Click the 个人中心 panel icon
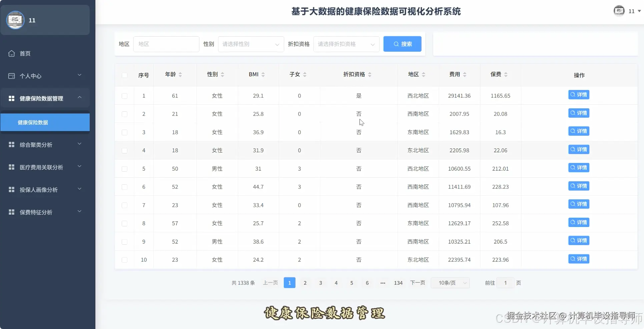 (x=11, y=76)
